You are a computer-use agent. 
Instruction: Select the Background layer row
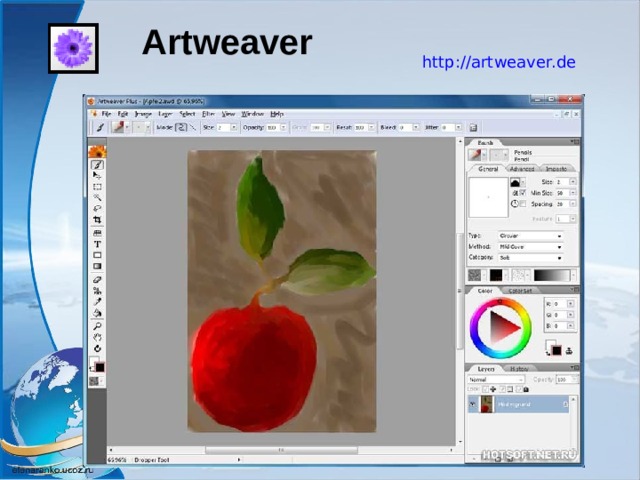click(x=518, y=404)
